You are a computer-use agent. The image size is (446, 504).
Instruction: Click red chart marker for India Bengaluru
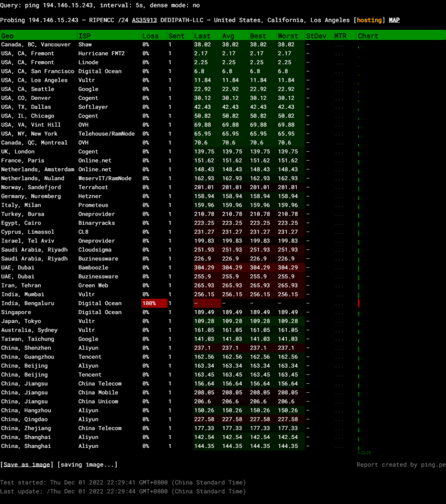358,303
